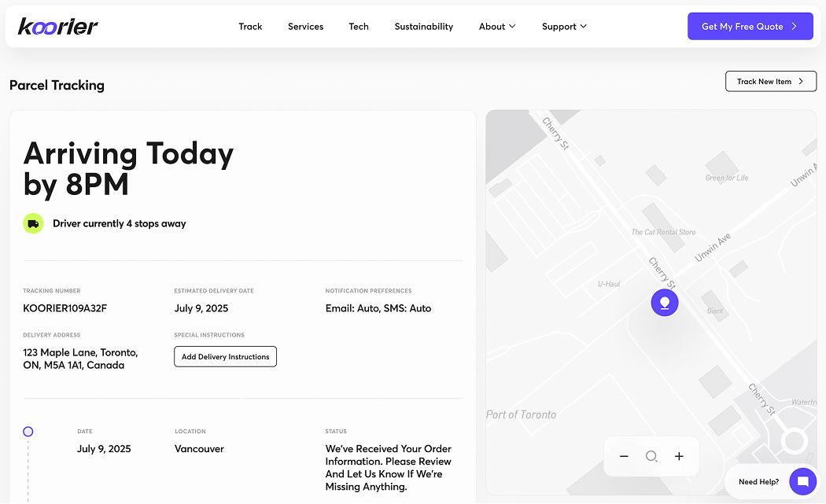Click the arrow in Get My Free Quote
Viewport: 826px width, 504px height.
pos(795,26)
